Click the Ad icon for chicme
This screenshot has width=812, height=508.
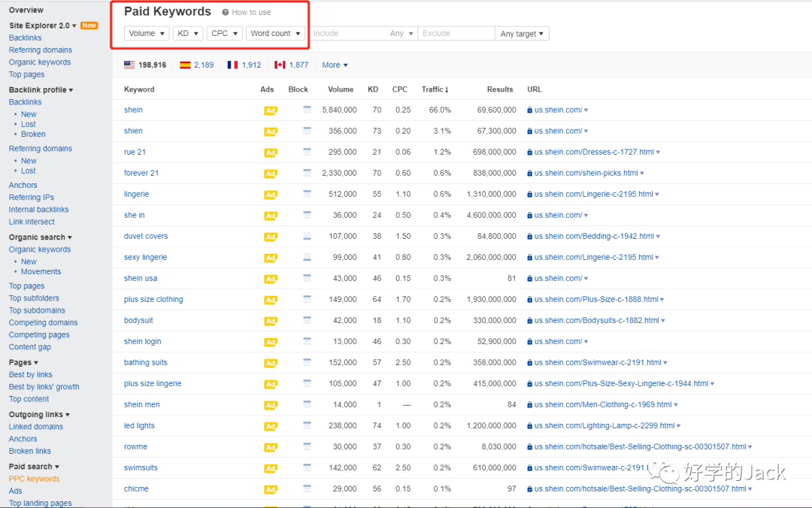(x=271, y=489)
